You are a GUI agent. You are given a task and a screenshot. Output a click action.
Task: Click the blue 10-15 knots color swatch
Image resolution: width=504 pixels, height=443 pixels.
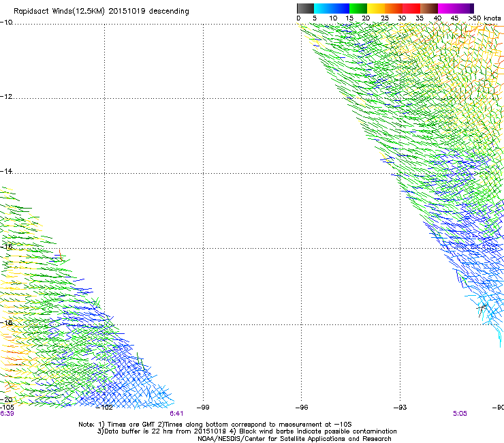341,8
